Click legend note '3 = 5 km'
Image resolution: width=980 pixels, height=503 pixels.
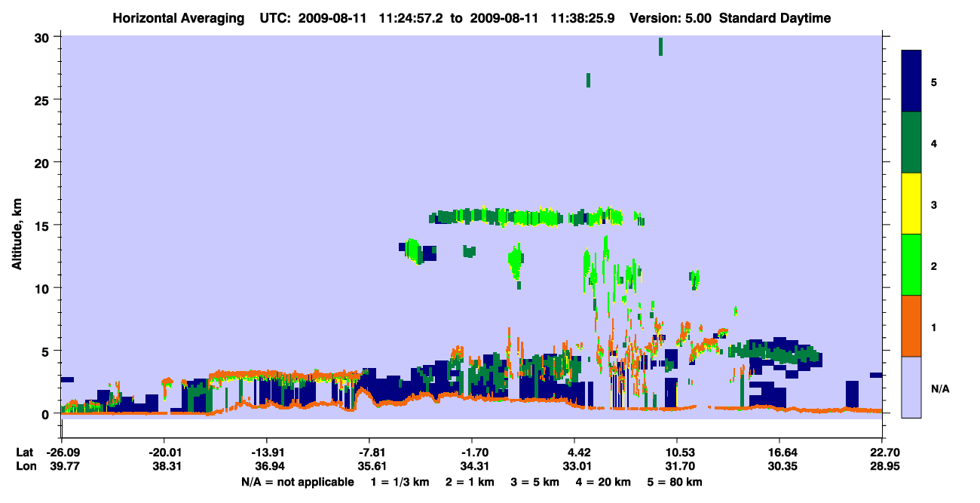pos(534,482)
